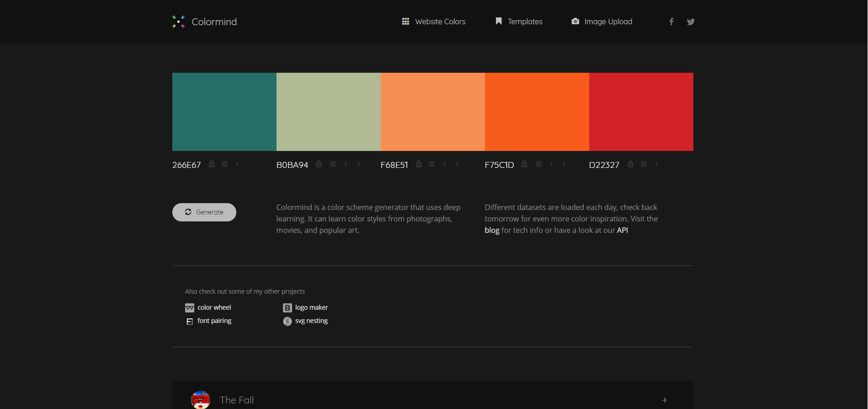Viewport: 868px width, 409px height.
Task: Open the Facebook page icon
Action: tap(671, 22)
